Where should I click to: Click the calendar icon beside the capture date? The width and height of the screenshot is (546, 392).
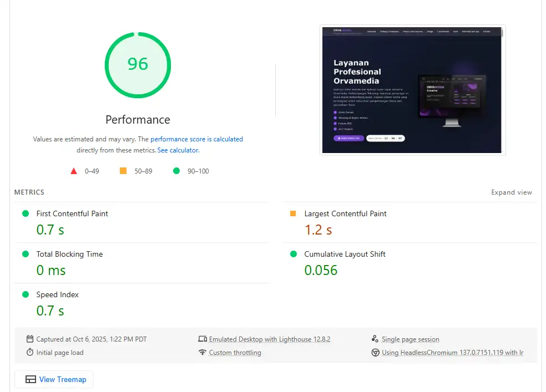coord(29,338)
